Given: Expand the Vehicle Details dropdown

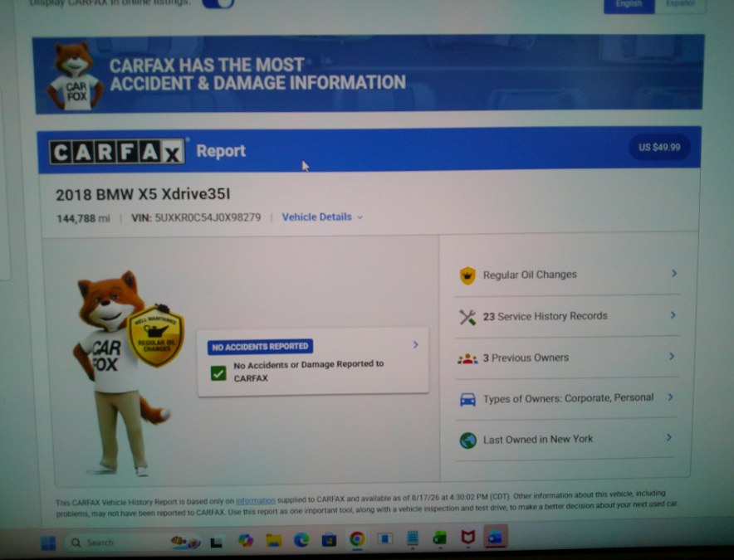Looking at the screenshot, I should [322, 217].
